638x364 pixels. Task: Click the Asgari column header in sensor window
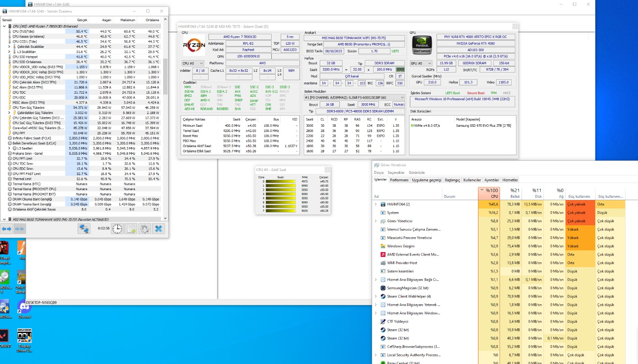click(101, 20)
